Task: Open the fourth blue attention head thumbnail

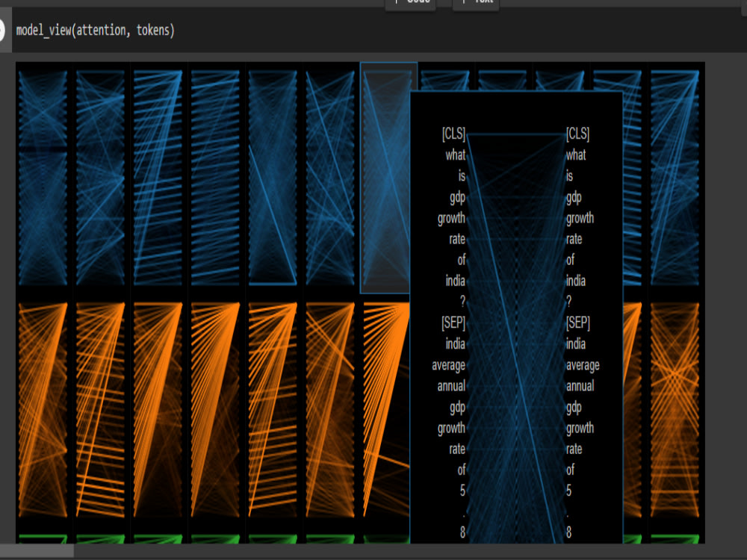Action: [215, 178]
